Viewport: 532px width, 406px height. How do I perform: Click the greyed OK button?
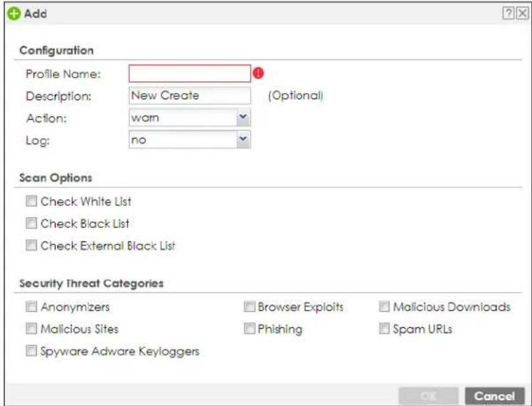coord(428,396)
